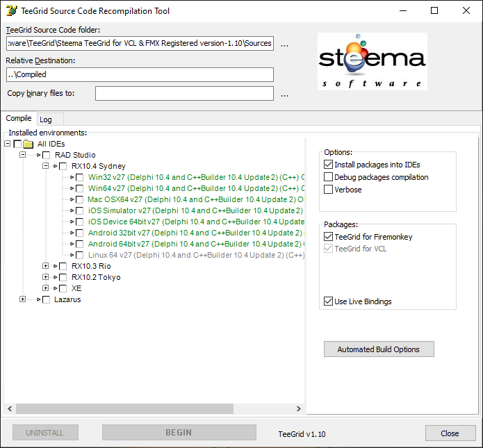This screenshot has height=448, width=483.
Task: Browse for TeeGrid source code folder
Action: (284, 45)
